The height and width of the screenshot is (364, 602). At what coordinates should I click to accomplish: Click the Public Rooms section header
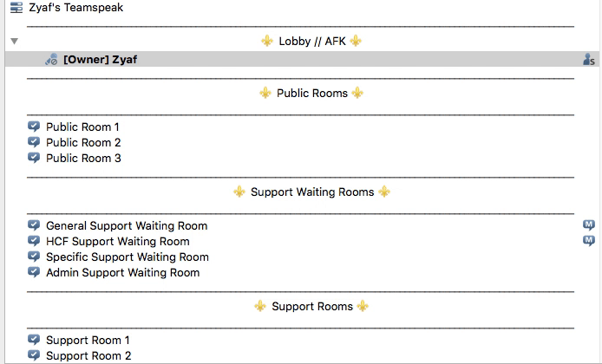(311, 94)
